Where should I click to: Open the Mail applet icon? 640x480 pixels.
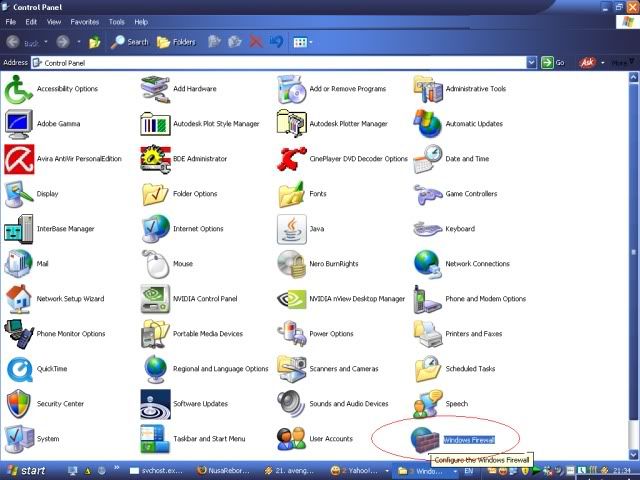point(18,264)
